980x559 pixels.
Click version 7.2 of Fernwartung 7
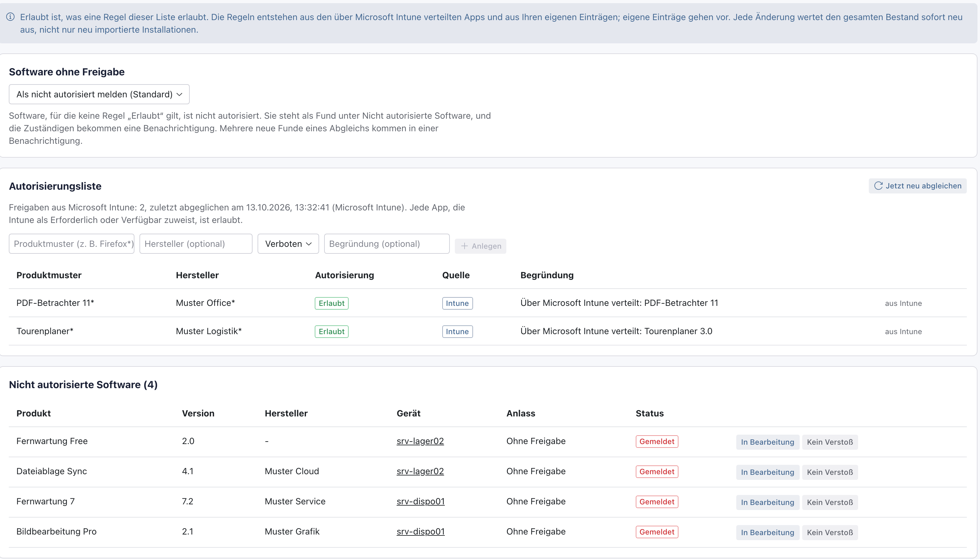(188, 502)
